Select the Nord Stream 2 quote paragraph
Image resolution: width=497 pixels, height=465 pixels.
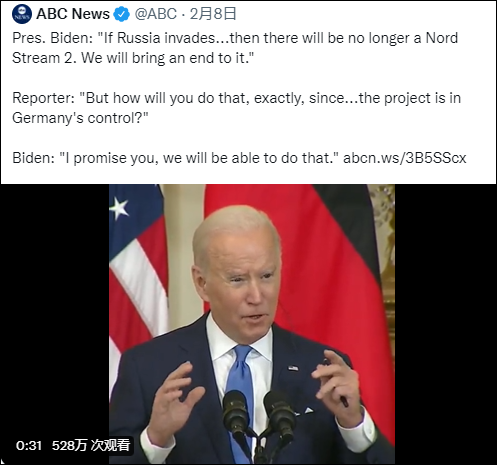(235, 48)
